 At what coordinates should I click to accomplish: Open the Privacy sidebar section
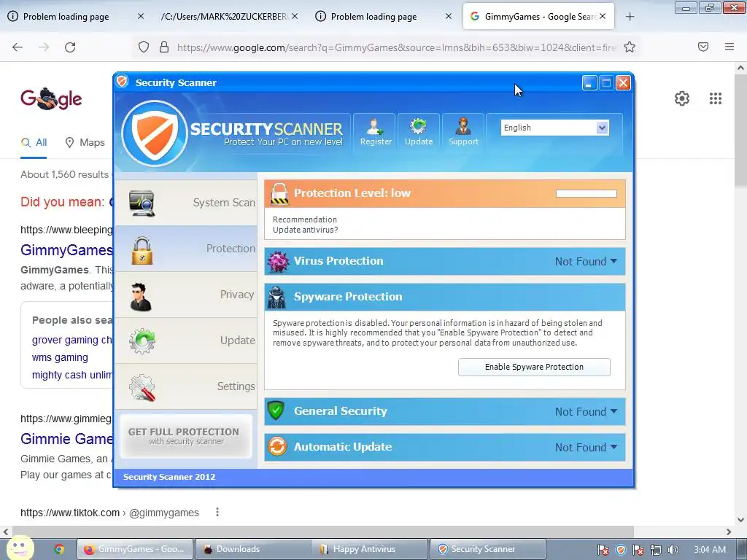click(186, 295)
